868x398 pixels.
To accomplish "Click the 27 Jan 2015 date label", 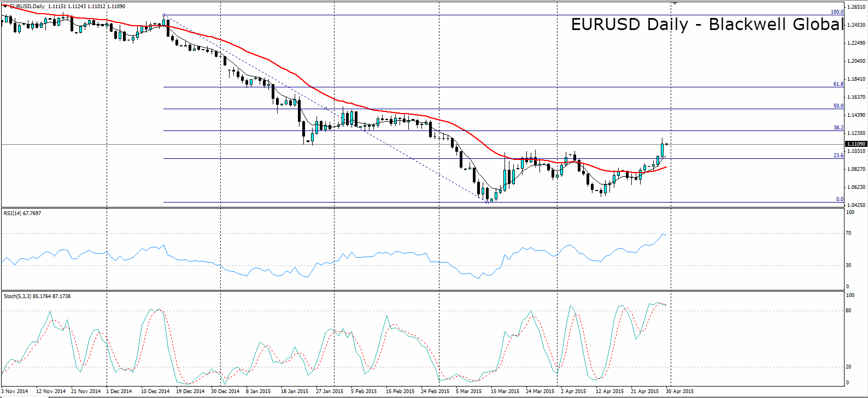I will tap(330, 391).
